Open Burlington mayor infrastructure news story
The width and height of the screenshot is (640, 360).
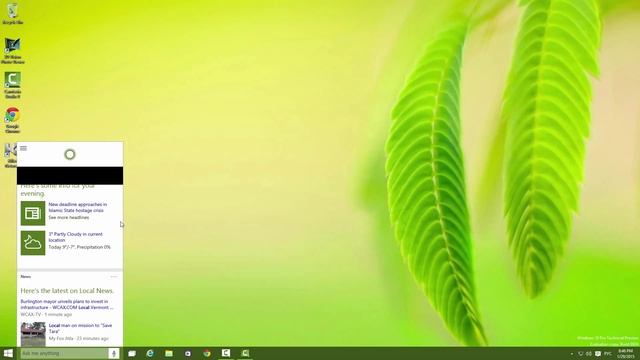tap(67, 304)
